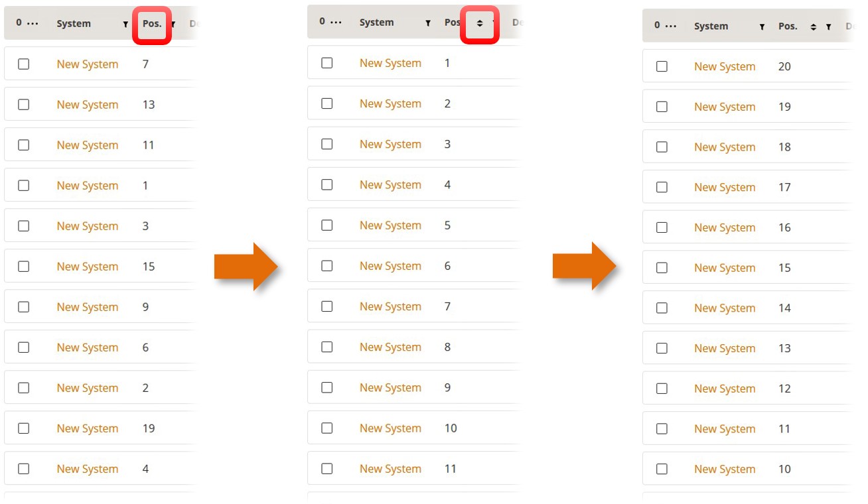Click the System filter icon in the descending-sorted table
The height and width of the screenshot is (504, 868).
[762, 27]
